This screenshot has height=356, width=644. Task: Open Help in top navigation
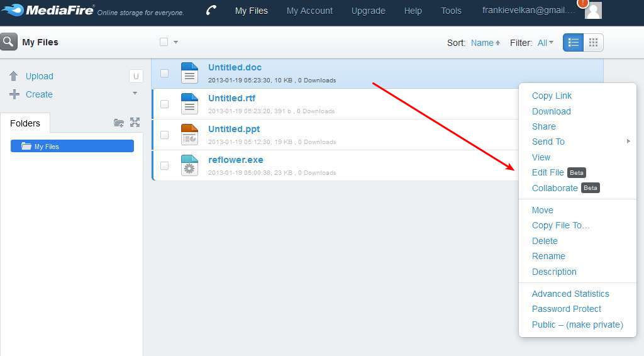[x=413, y=11]
